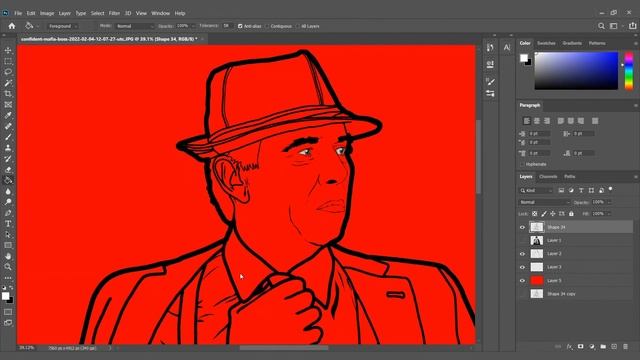640x360 pixels.
Task: Switch to the Channels tab
Action: tap(548, 177)
